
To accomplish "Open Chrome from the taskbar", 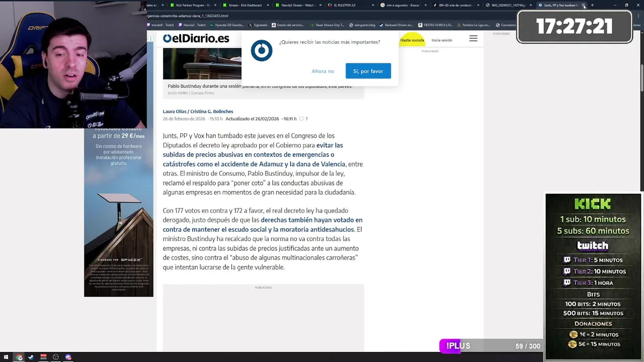I will pos(19,357).
